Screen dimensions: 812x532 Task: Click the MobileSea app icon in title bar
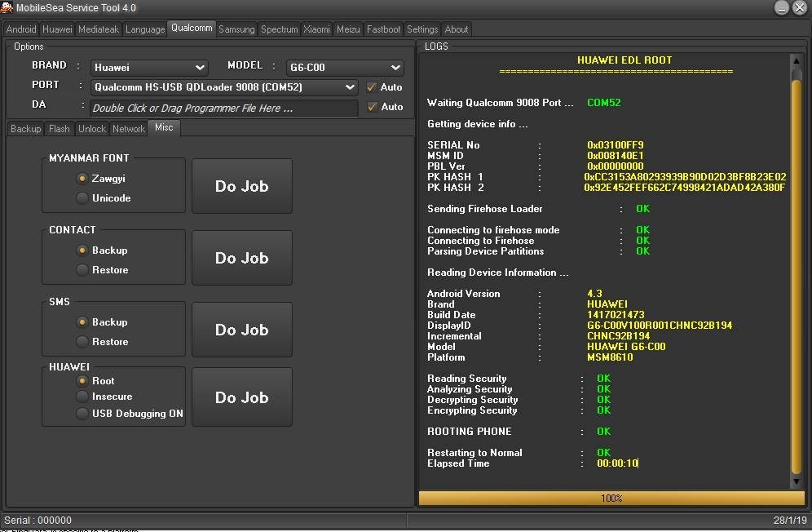coord(7,8)
